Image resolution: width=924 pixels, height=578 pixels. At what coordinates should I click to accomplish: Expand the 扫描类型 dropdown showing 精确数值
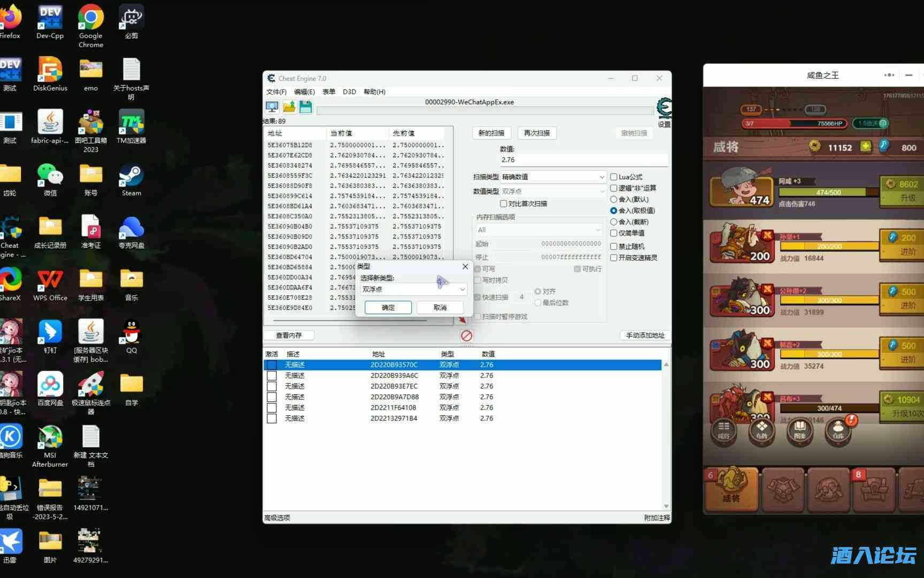(x=552, y=177)
